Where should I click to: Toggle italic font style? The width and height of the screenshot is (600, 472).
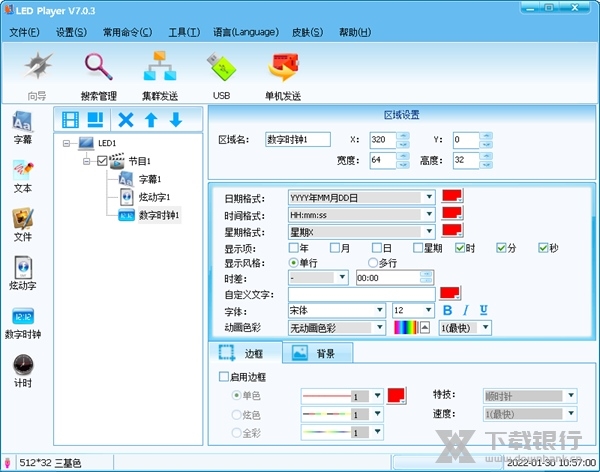(466, 310)
